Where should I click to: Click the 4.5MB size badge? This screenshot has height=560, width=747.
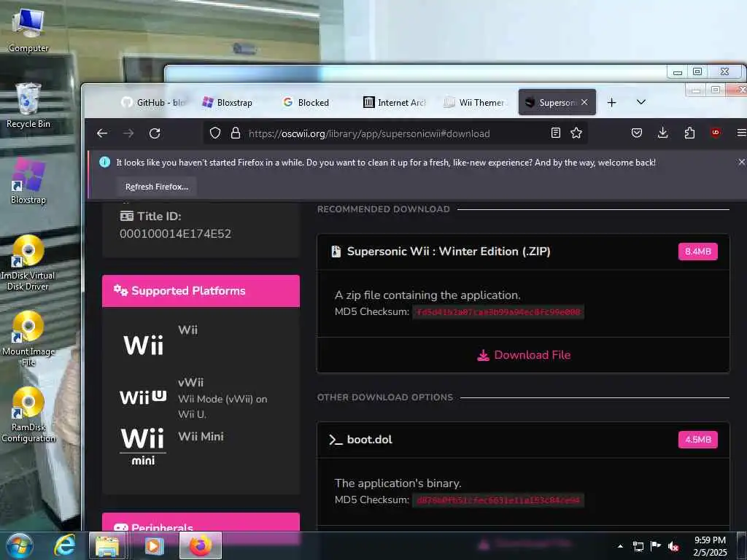tap(697, 440)
